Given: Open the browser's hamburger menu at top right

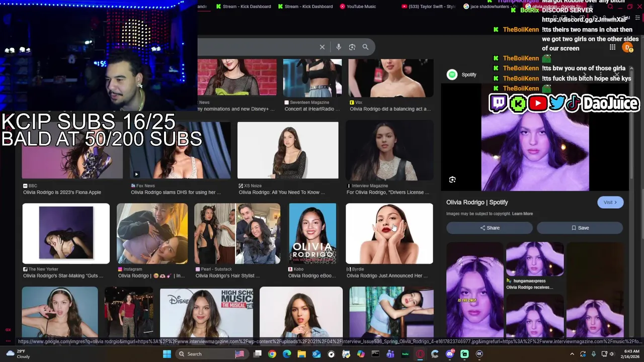Looking at the screenshot, I should pos(637,18).
